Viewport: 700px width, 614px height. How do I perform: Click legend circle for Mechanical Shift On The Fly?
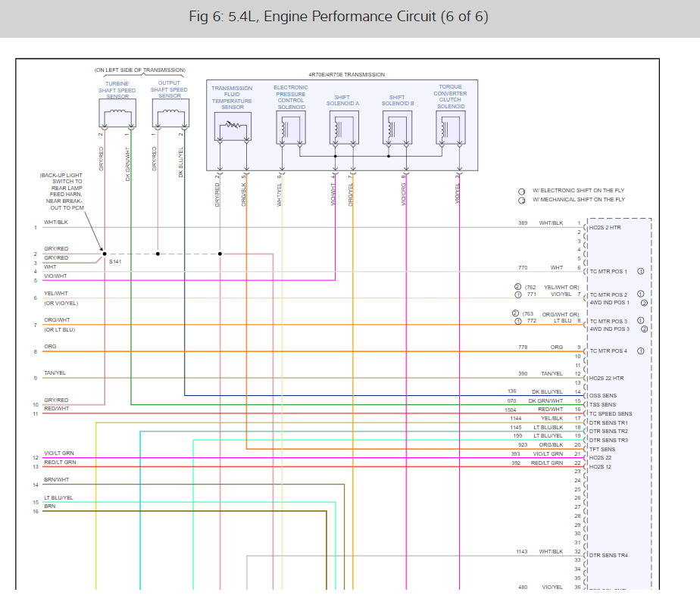pos(521,201)
